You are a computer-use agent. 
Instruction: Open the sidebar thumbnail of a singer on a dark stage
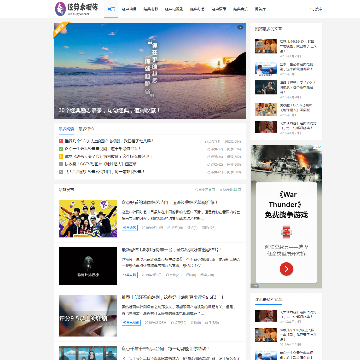pos(266,87)
